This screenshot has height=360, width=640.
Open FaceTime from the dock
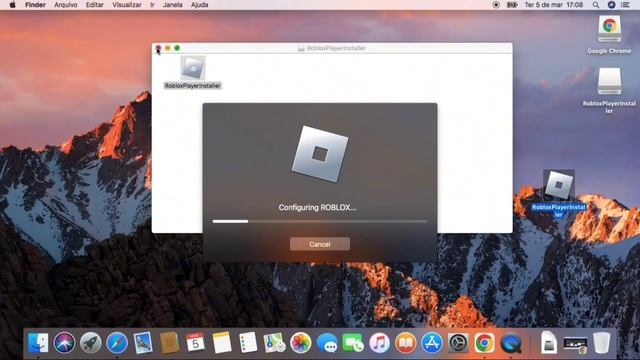click(x=353, y=342)
